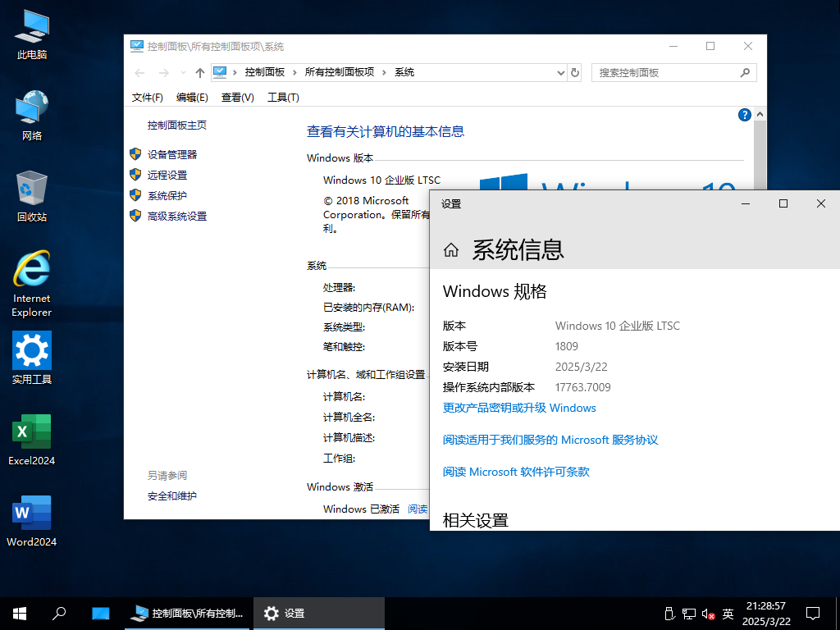Viewport: 840px width, 630px height.
Task: Click the Control Panel title bar icon
Action: (x=137, y=47)
